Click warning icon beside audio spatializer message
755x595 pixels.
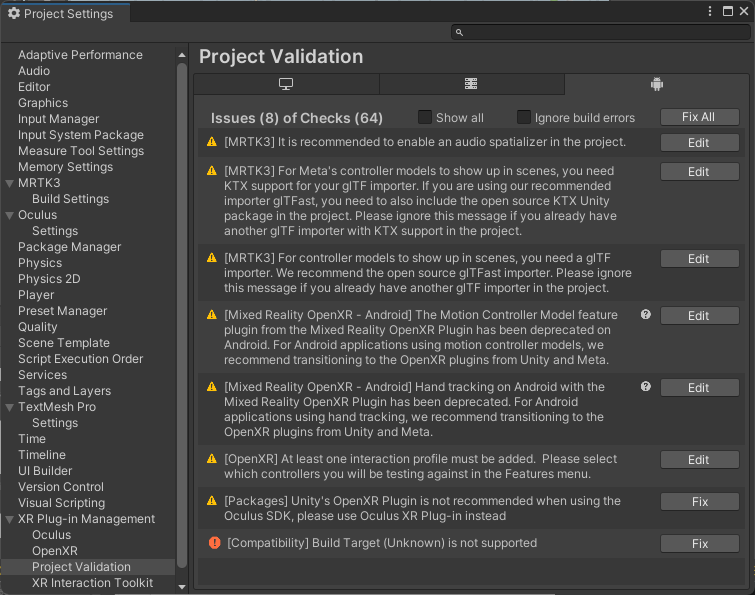tap(212, 142)
